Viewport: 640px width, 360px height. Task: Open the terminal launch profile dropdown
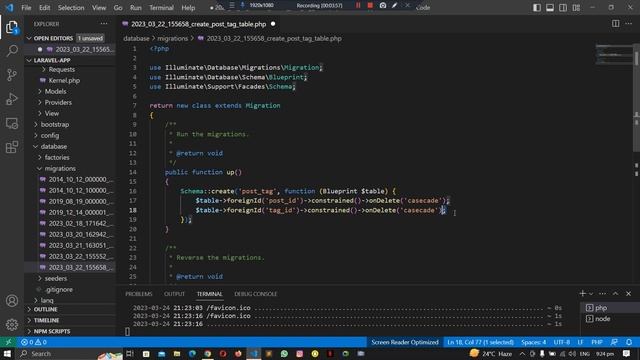591,294
